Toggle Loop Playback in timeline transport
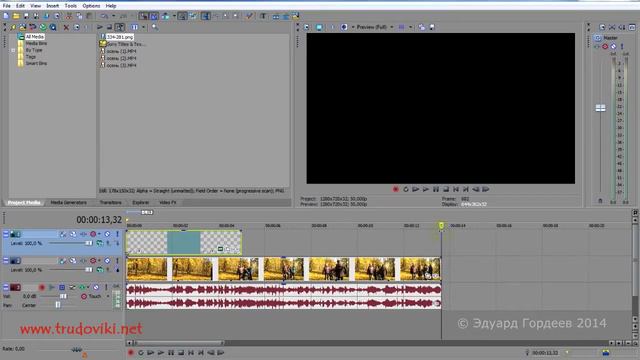The height and width of the screenshot is (360, 640). 141,353
